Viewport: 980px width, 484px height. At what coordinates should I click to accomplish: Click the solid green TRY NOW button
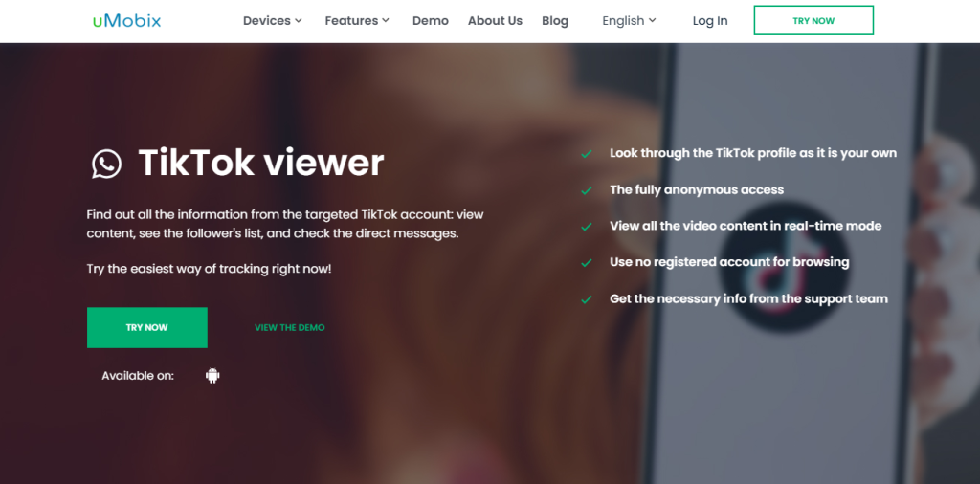[x=146, y=327]
